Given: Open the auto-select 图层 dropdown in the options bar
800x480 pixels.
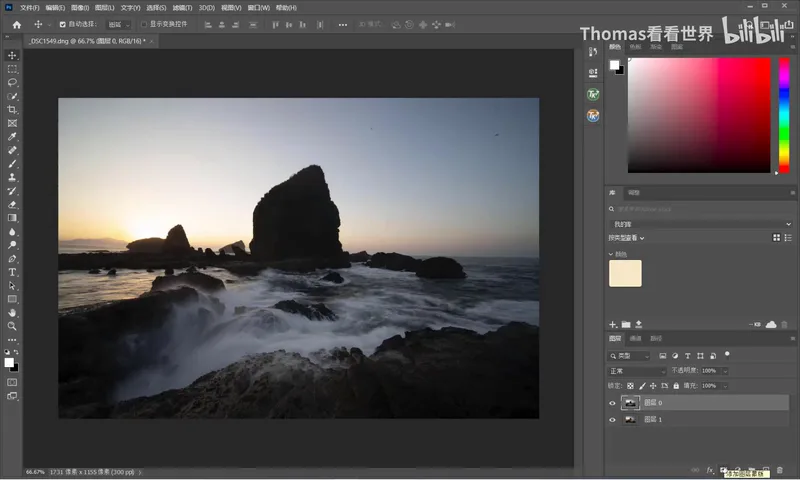Looking at the screenshot, I should [119, 24].
